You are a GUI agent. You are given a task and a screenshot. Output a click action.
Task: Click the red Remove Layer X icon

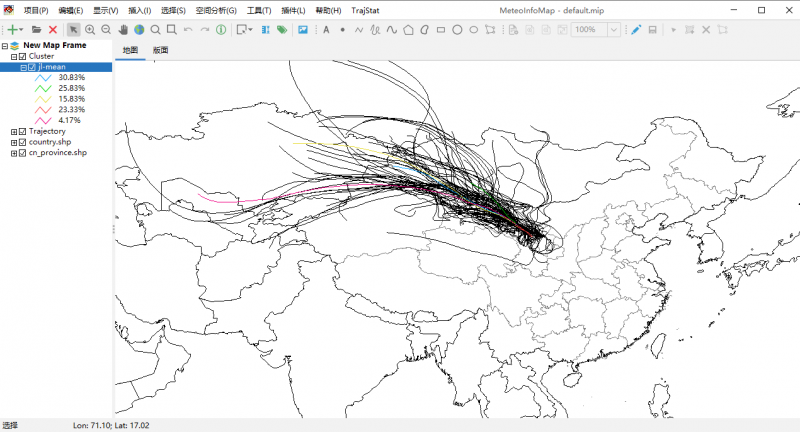[x=53, y=30]
